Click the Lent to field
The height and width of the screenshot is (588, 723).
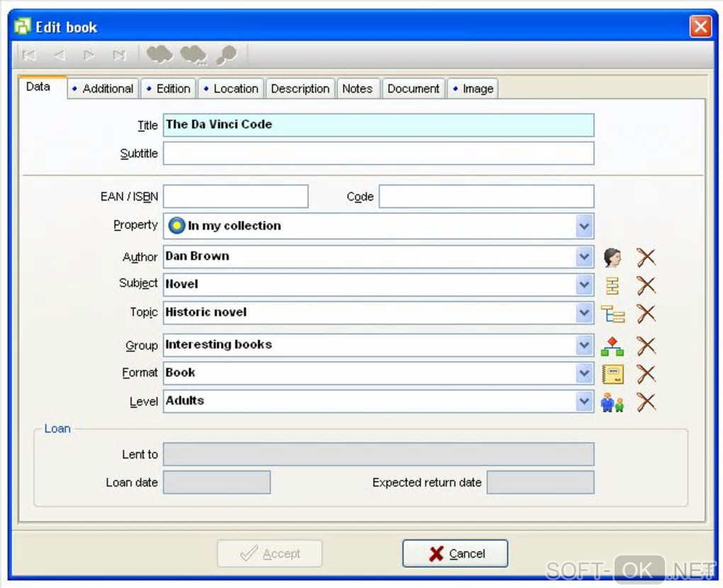pos(379,454)
